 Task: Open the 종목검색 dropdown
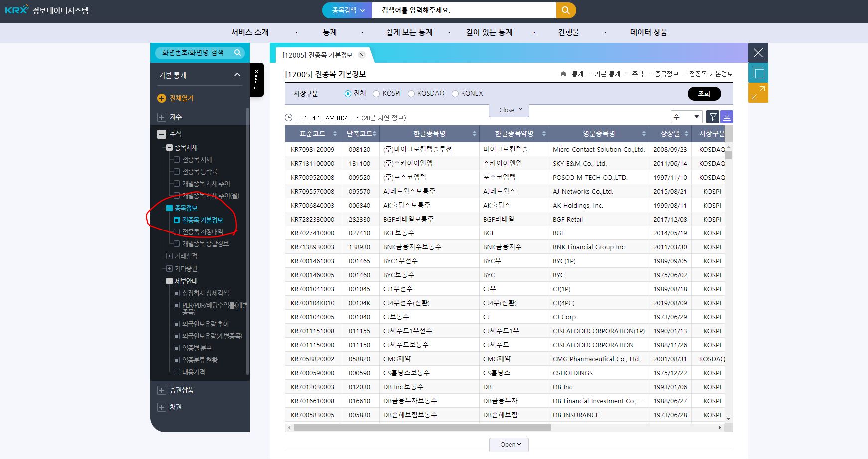click(x=347, y=10)
